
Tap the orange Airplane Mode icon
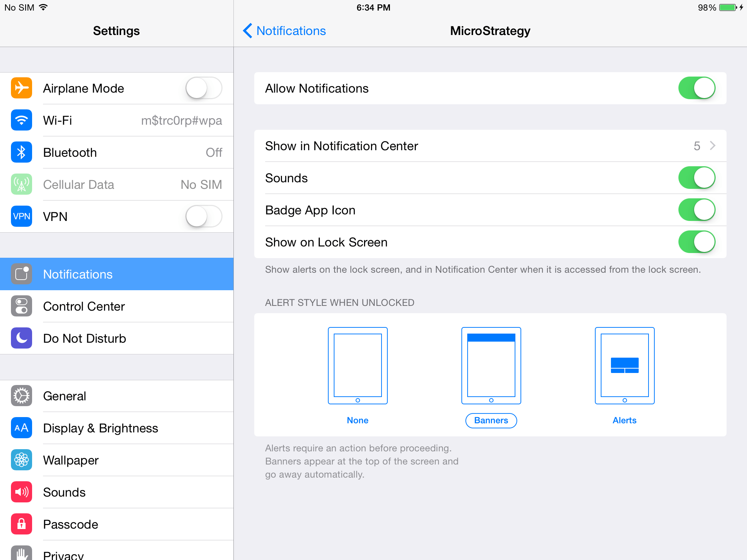[x=22, y=88]
